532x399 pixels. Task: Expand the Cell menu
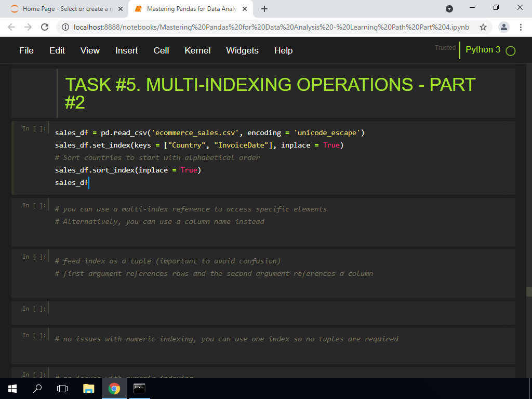coord(161,50)
